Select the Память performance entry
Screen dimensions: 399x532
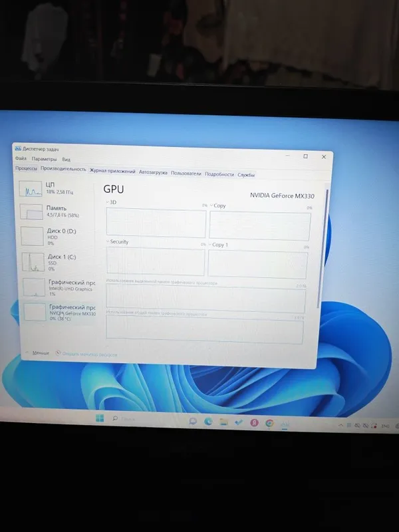pos(57,211)
